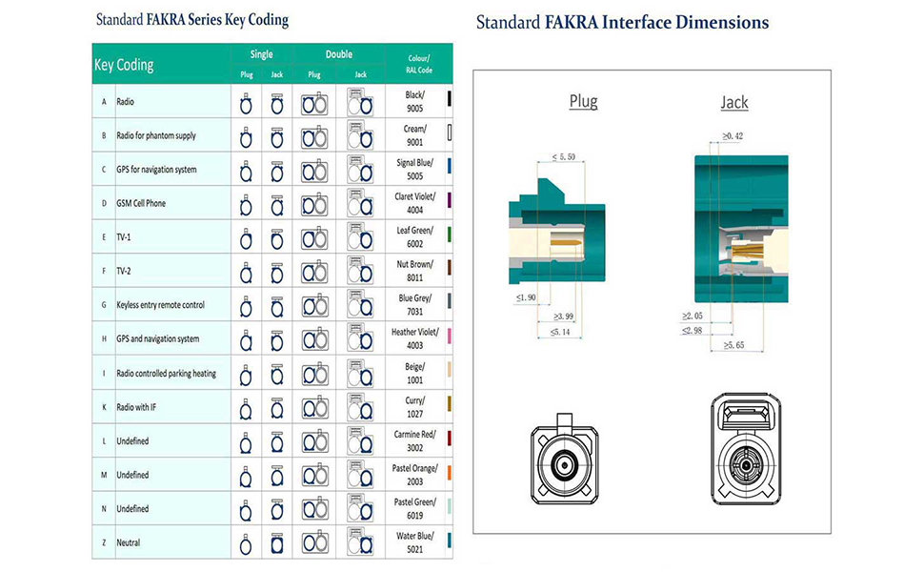Click the "Standard FAKRA Series Key Coding" title
The width and height of the screenshot is (924, 572).
pyautogui.click(x=192, y=19)
